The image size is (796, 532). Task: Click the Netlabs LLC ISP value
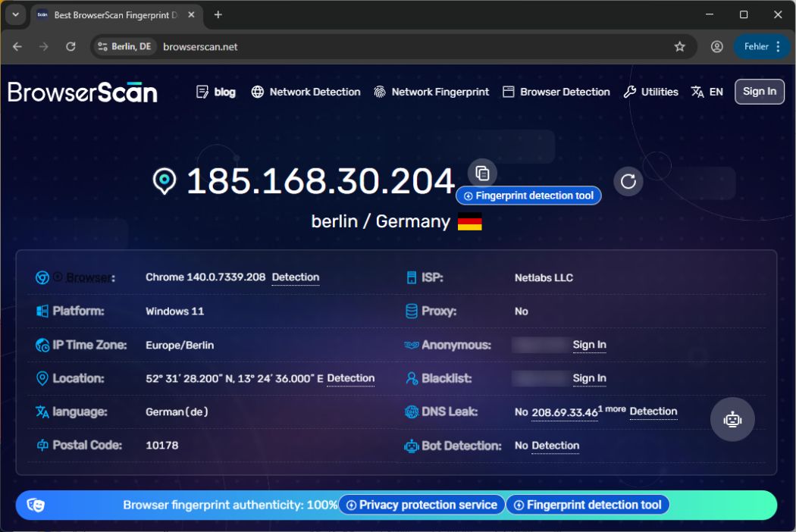point(544,277)
